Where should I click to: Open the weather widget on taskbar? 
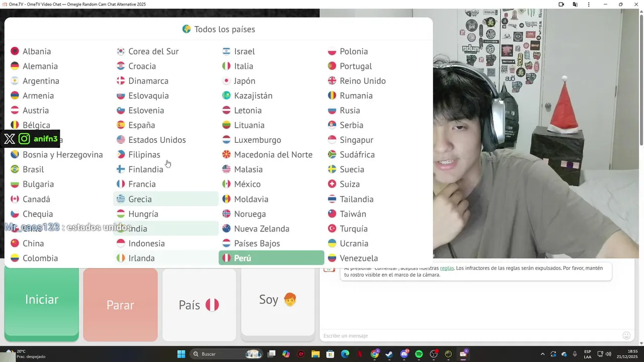25,354
